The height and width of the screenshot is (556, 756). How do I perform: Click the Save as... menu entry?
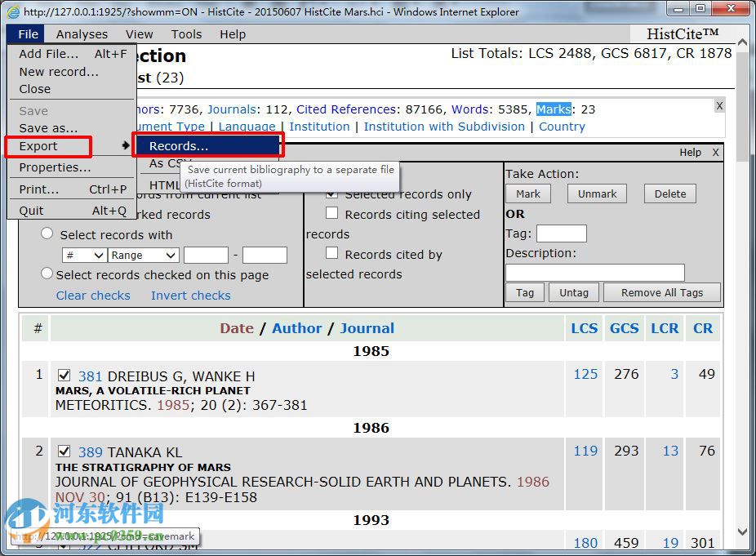(x=48, y=128)
